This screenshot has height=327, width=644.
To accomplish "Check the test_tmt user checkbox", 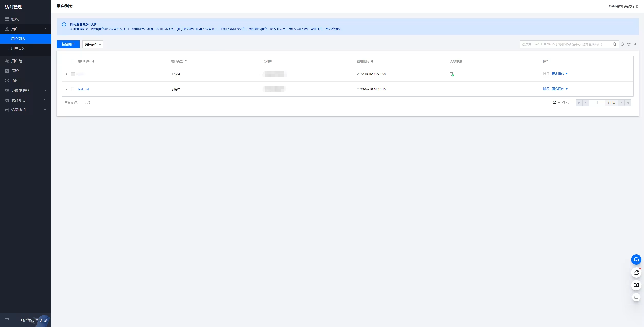I will coord(73,89).
